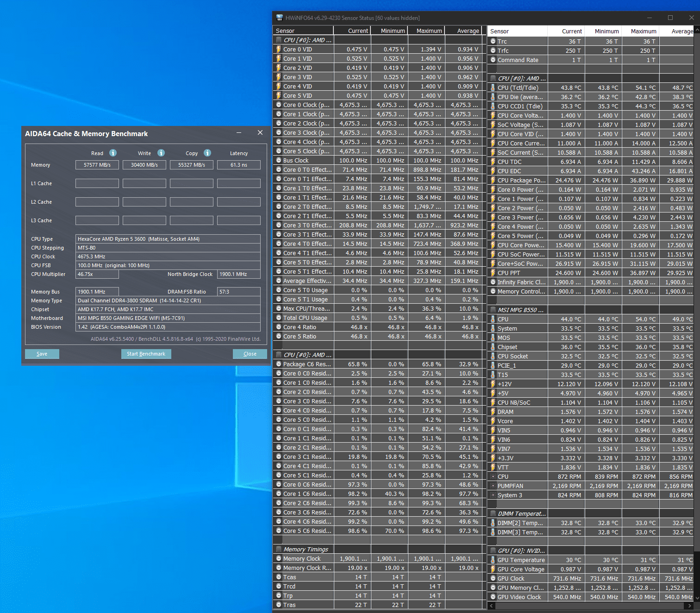Screen dimensions: 700x613
Task: Click the MSI MPG B550 group icon
Action: coord(494,310)
